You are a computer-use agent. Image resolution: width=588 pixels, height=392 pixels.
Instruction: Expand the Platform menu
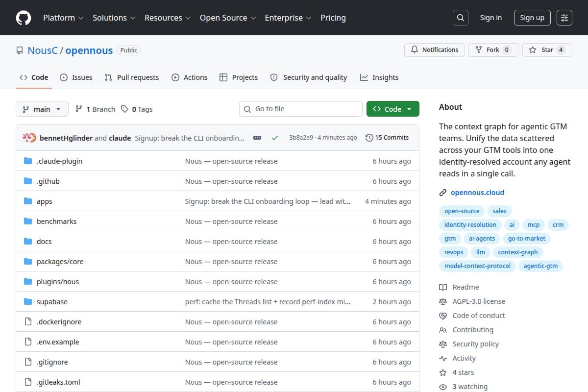click(63, 18)
